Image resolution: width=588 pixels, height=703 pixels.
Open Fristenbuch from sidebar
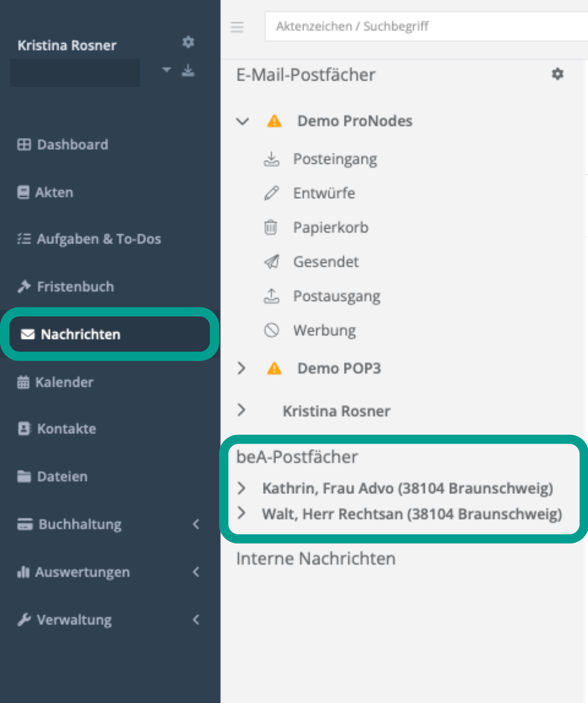pyautogui.click(x=75, y=287)
